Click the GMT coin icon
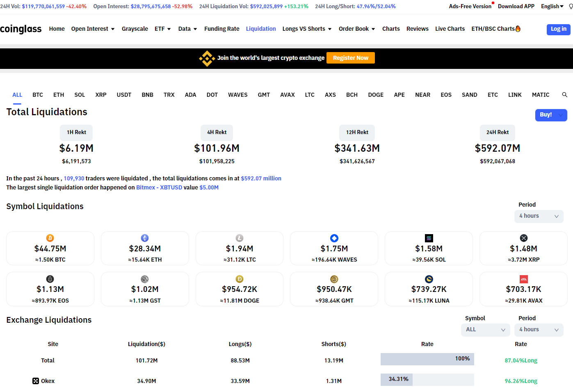This screenshot has width=573, height=392. (334, 279)
